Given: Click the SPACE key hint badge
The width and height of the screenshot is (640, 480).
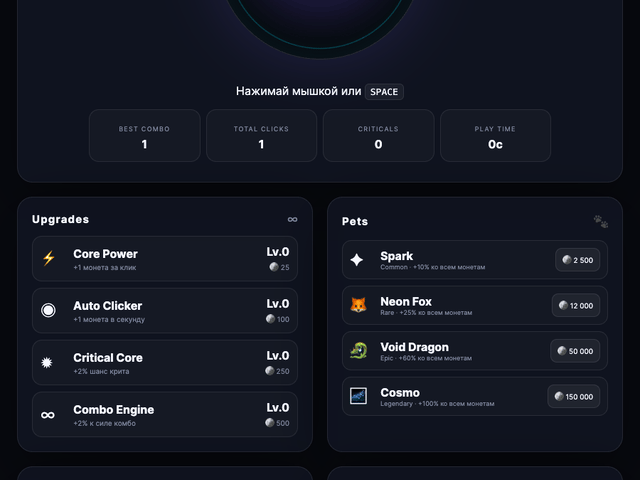Looking at the screenshot, I should click(x=384, y=92).
